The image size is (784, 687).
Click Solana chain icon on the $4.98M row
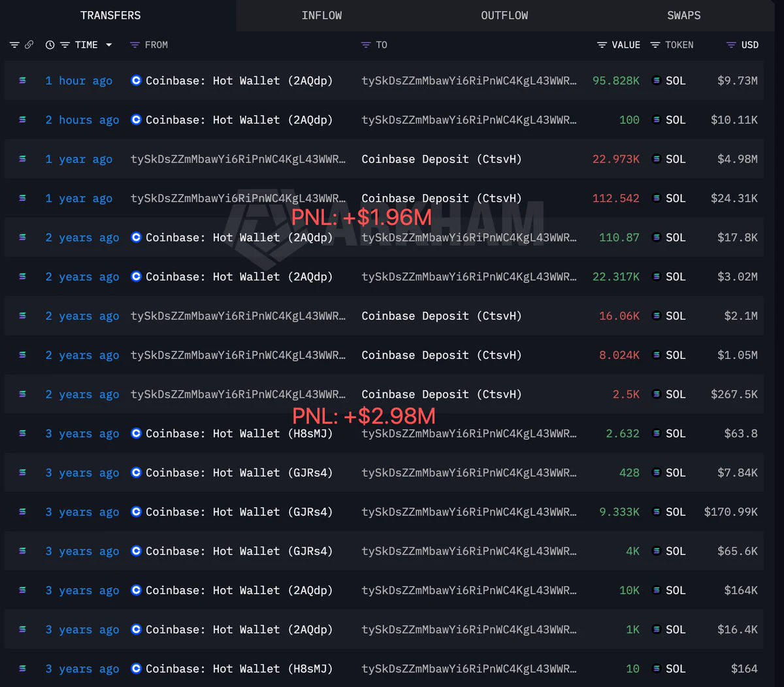tap(23, 159)
